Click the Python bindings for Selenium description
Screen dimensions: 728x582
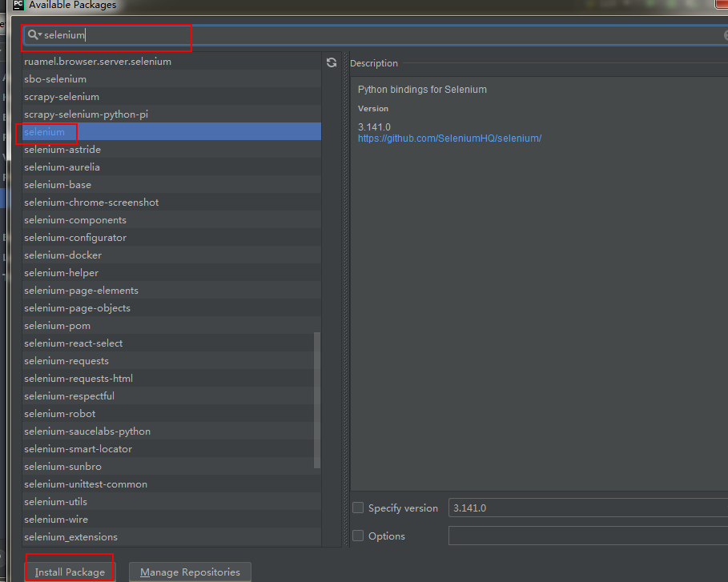[x=422, y=90]
